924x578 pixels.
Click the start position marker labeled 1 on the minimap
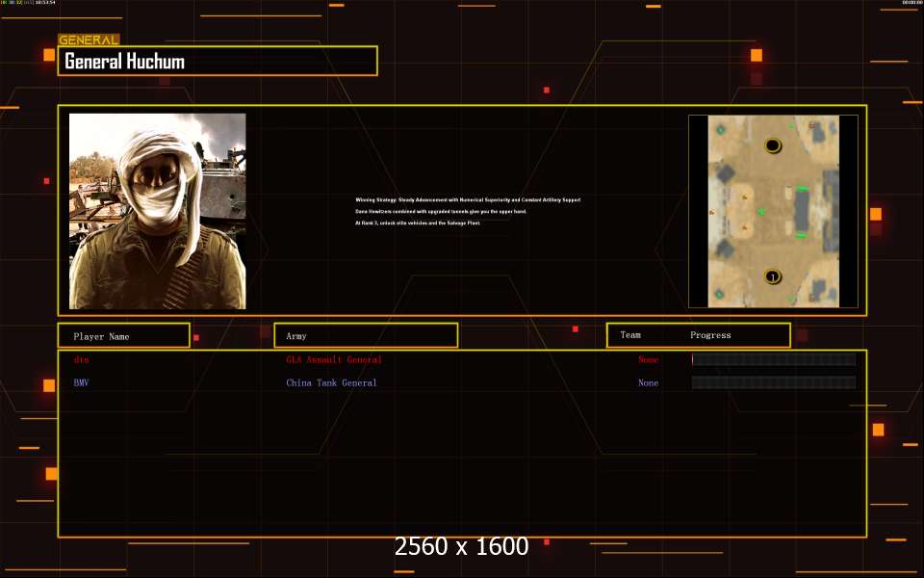tap(773, 276)
